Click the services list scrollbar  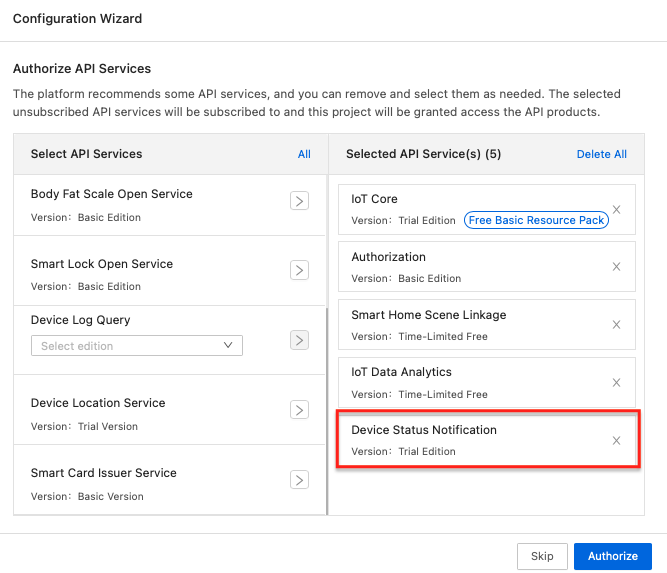(327, 411)
